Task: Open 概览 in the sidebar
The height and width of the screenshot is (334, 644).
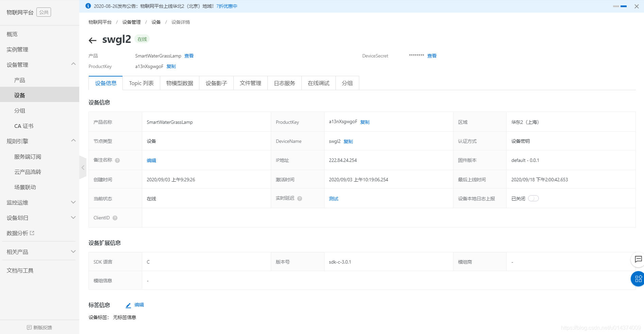Action: pyautogui.click(x=39, y=34)
